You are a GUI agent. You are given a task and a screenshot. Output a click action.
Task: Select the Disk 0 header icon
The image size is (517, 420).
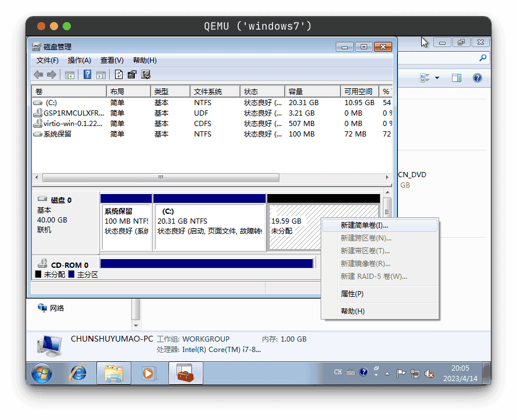[42, 199]
